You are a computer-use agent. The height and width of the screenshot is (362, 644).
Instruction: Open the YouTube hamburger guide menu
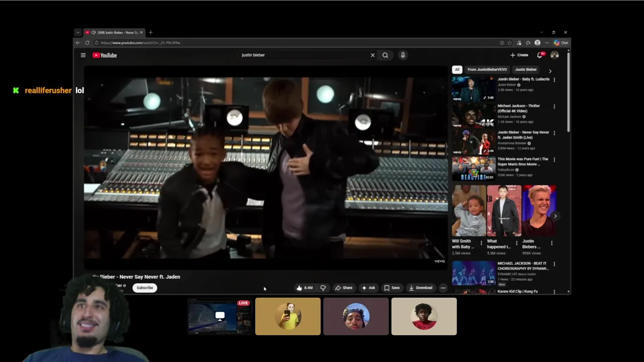(83, 55)
